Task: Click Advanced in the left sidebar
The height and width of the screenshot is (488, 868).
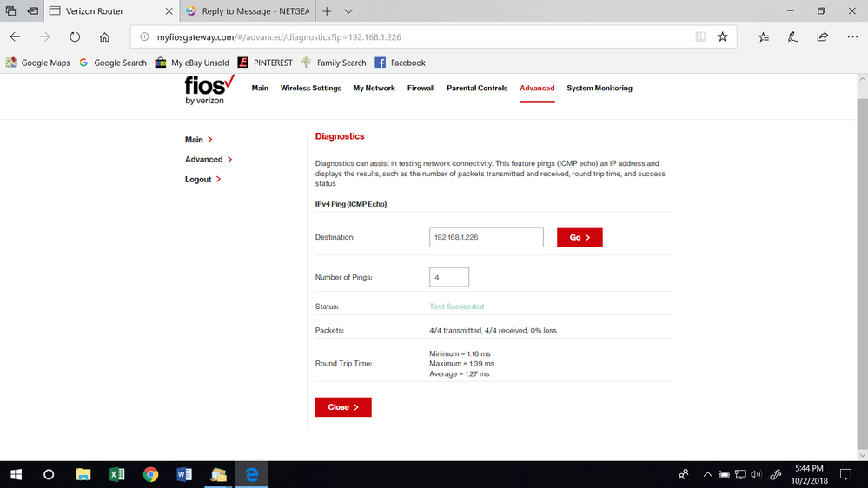Action: (209, 160)
